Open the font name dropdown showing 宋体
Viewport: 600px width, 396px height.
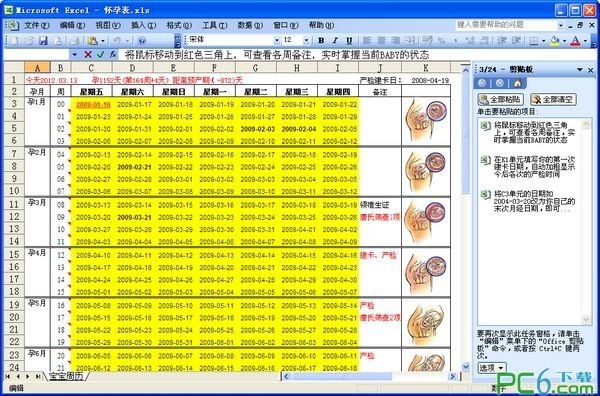pyautogui.click(x=277, y=41)
